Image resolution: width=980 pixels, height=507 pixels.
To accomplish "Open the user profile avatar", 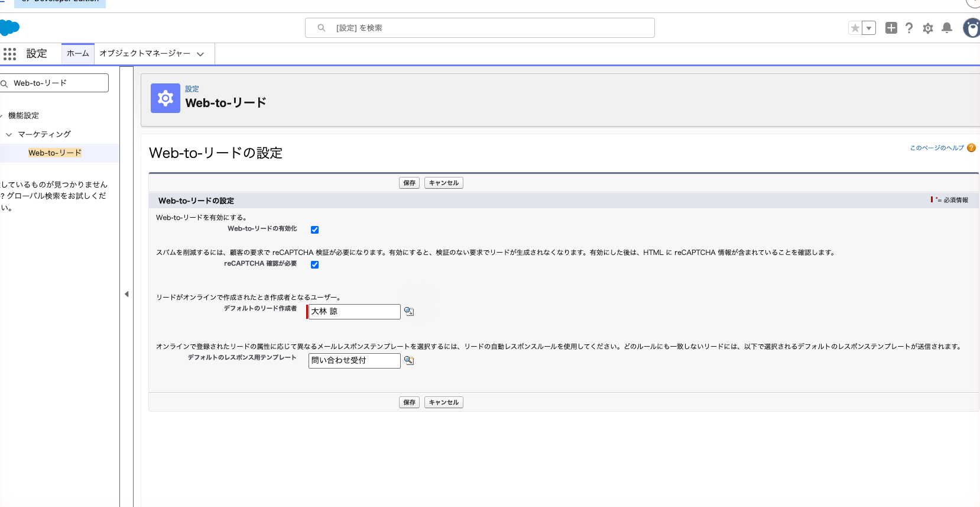I will point(971,28).
